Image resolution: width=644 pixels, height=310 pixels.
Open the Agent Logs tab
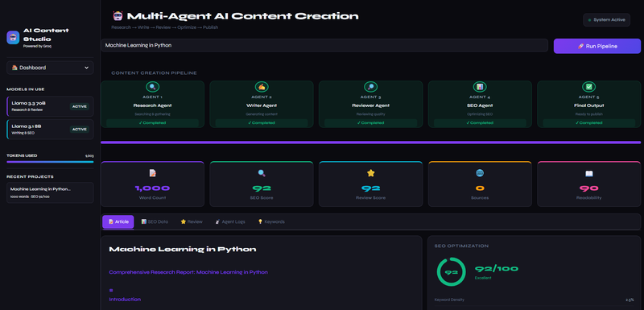tap(230, 221)
